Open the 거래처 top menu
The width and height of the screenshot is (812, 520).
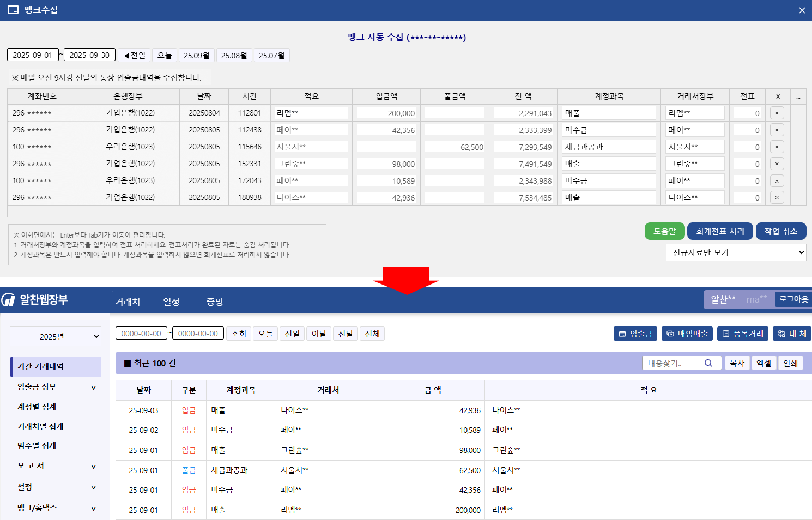click(x=128, y=301)
